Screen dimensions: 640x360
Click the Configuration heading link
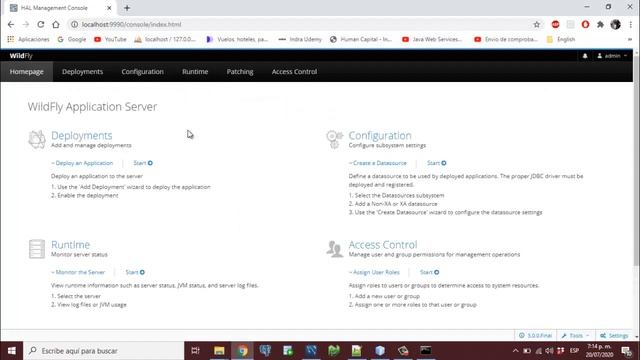click(x=380, y=135)
